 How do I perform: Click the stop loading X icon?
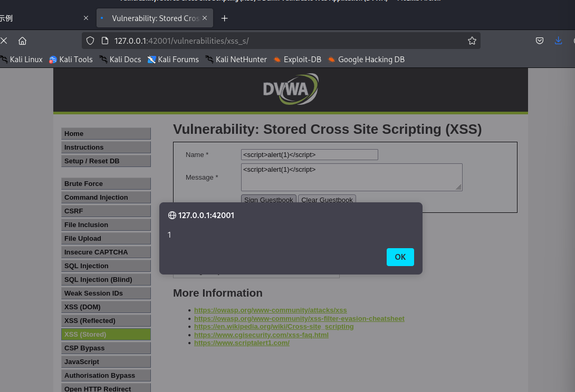4,41
